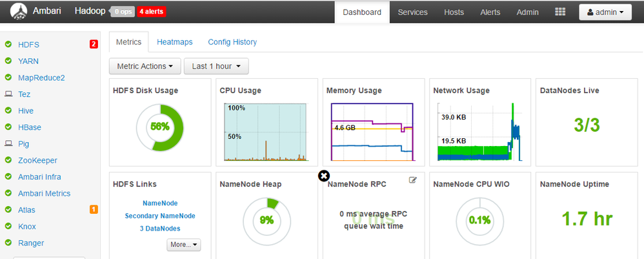Click the edit pencil on NameNode RPC
Viewport: 644px width, 259px height.
click(413, 181)
